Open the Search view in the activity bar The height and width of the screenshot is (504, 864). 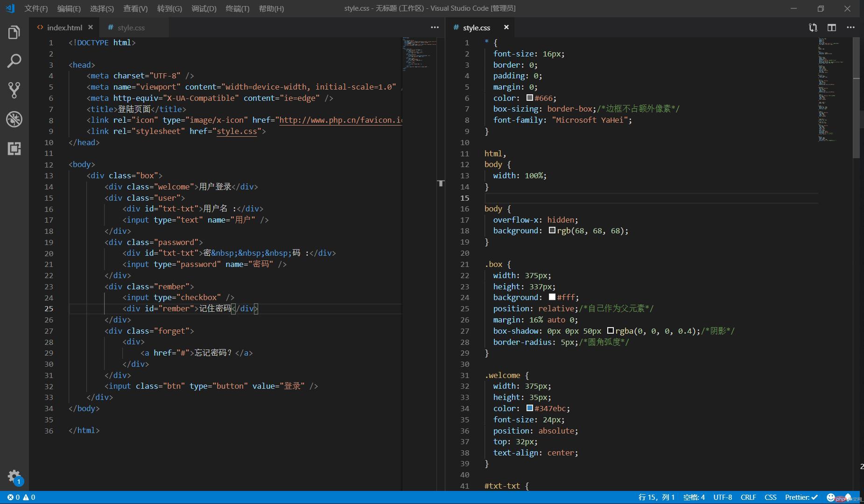click(x=14, y=61)
